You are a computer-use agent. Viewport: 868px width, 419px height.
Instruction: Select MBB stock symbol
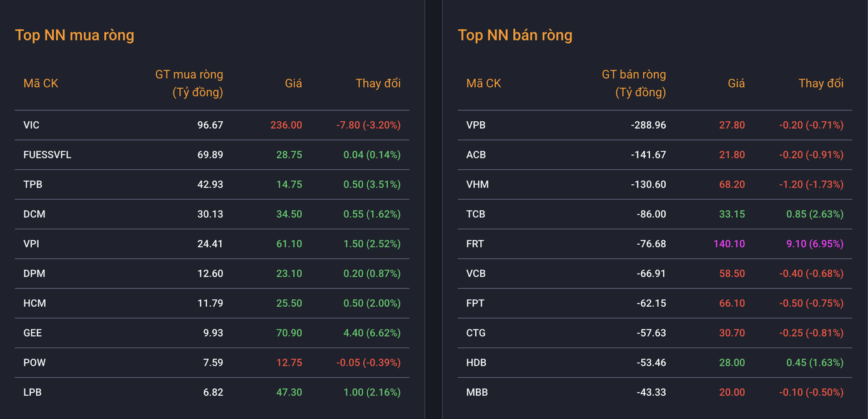coord(477,392)
